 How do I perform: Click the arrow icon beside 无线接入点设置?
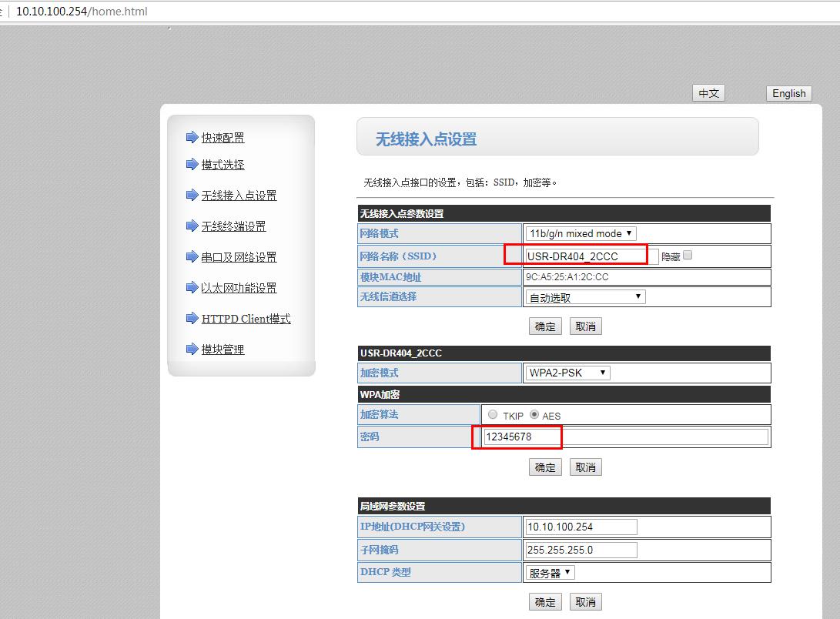pyautogui.click(x=192, y=195)
